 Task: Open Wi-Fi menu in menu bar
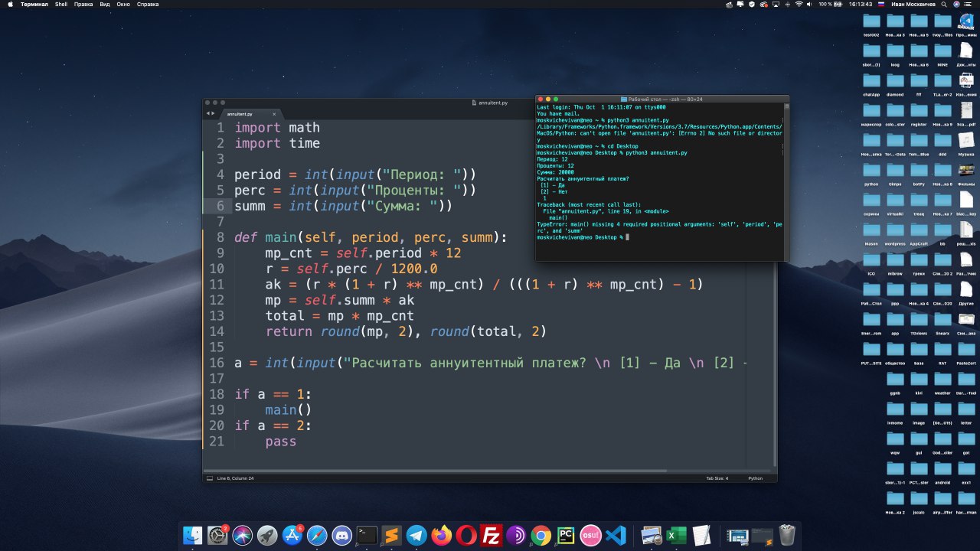click(799, 4)
